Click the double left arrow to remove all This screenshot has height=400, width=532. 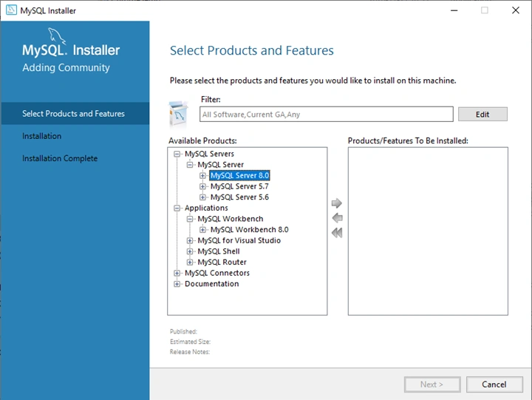pyautogui.click(x=337, y=233)
